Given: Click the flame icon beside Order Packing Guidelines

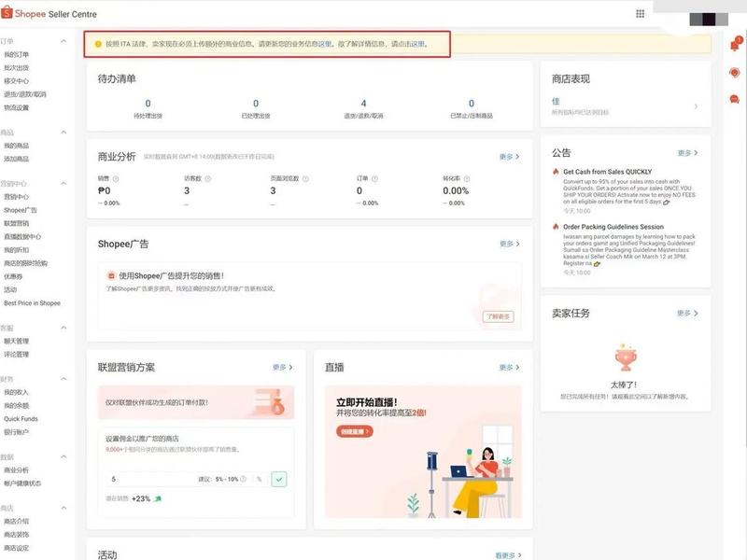Looking at the screenshot, I should (x=556, y=227).
